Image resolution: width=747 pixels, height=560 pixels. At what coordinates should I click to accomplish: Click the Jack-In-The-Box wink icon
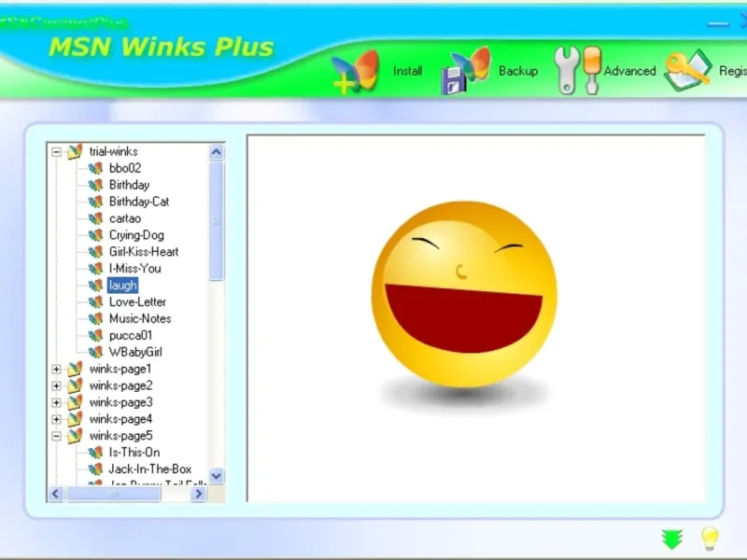click(x=96, y=469)
